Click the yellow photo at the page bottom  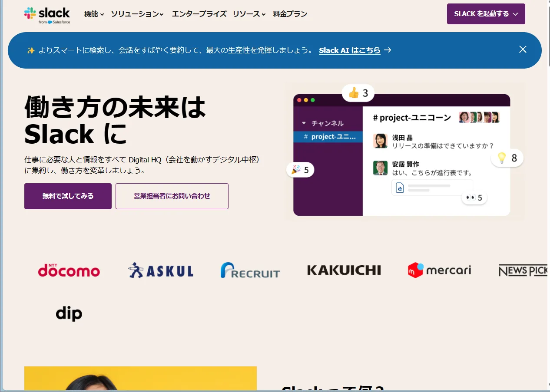[x=140, y=379]
